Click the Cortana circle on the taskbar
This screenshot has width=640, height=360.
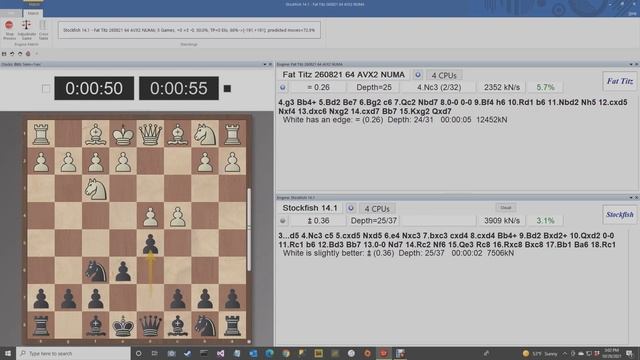138,353
